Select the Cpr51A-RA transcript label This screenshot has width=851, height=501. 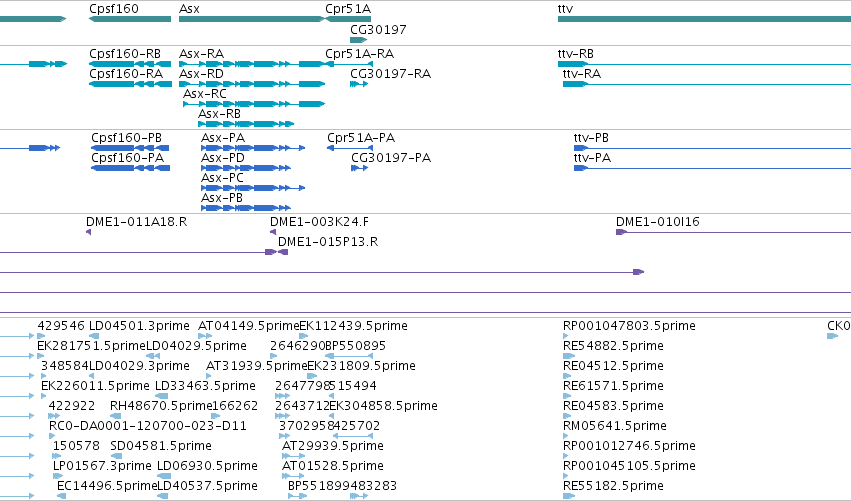point(359,54)
